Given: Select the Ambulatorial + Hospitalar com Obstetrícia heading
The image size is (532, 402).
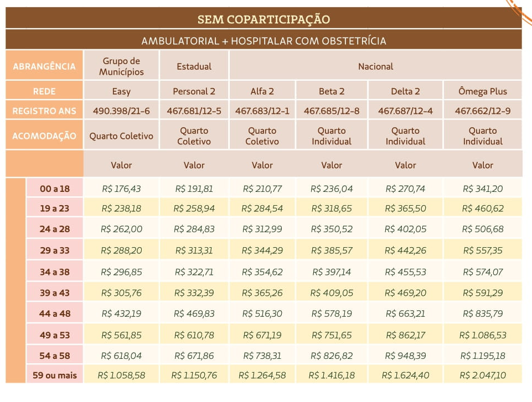Looking at the screenshot, I should (x=264, y=41).
